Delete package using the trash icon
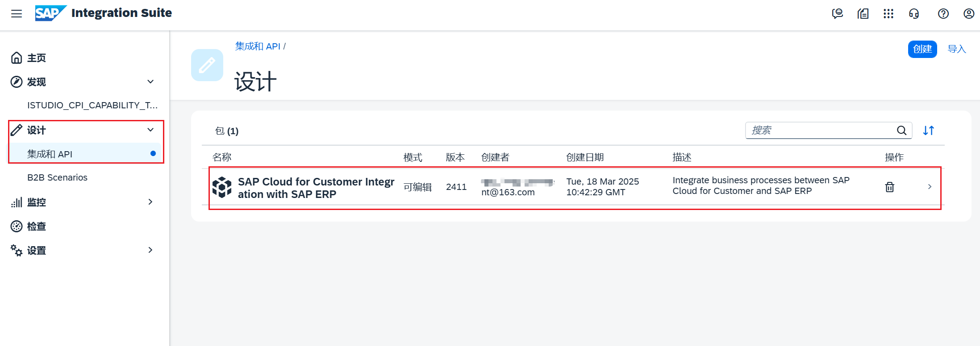Viewport: 980px width, 346px height. pyautogui.click(x=890, y=187)
